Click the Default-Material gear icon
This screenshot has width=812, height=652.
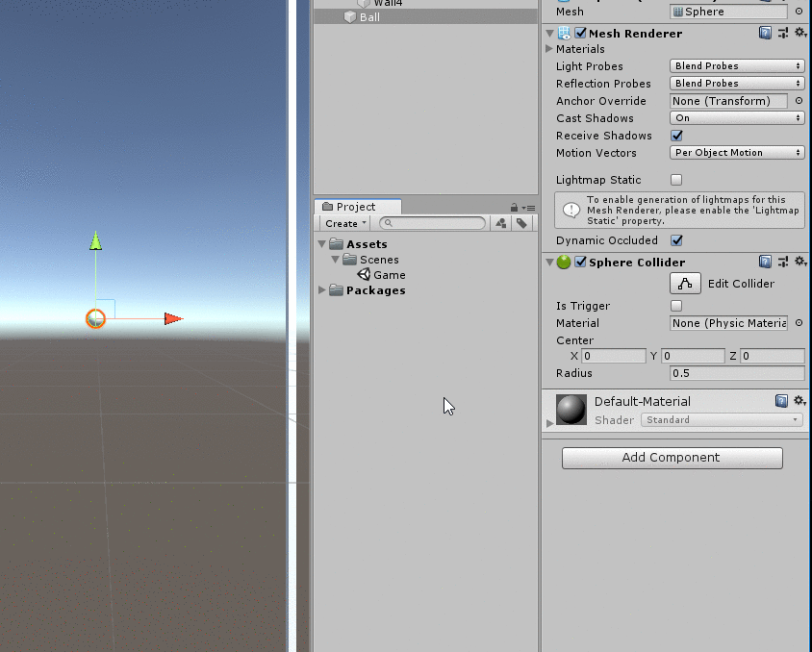[x=799, y=401]
